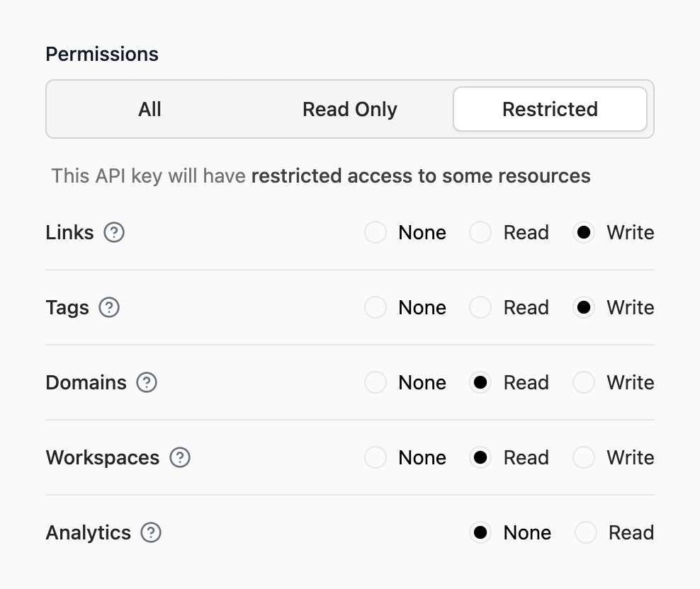Enable Write access for Domains

584,383
